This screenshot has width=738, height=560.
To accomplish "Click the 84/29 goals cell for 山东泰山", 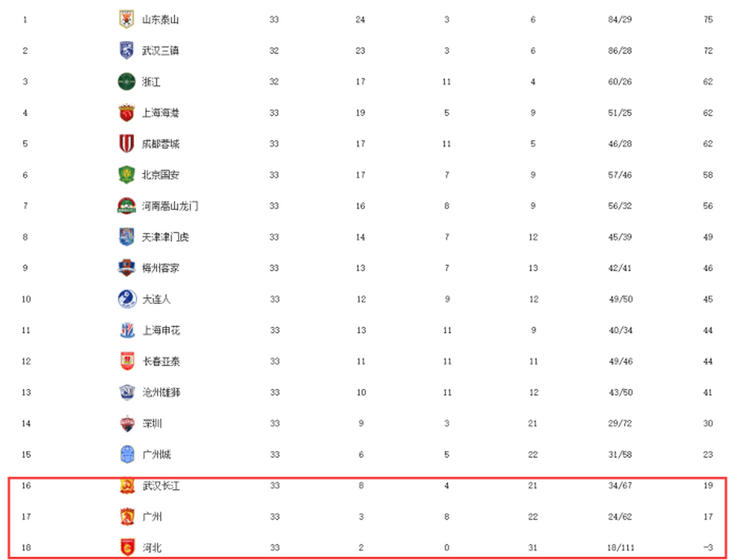I will (619, 19).
